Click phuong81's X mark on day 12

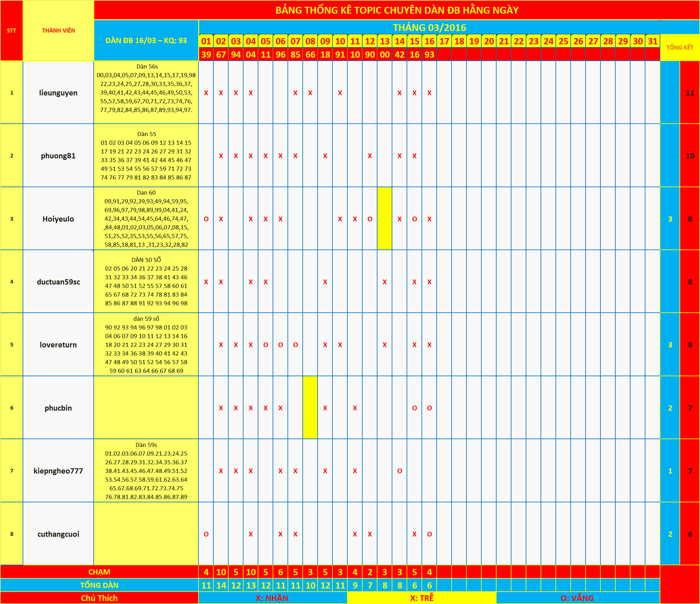[x=370, y=156]
